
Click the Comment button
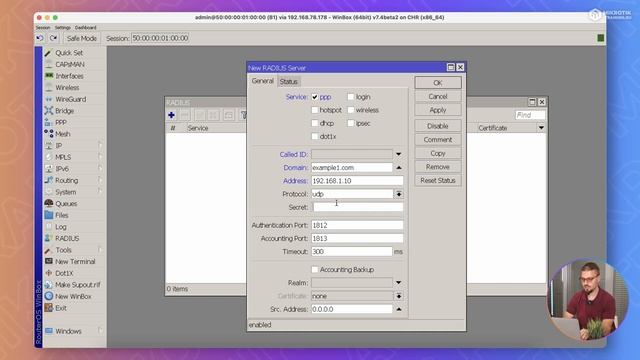438,140
